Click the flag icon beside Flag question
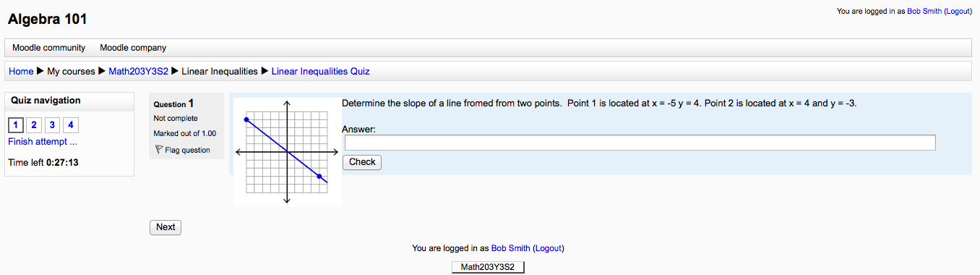 [x=159, y=150]
